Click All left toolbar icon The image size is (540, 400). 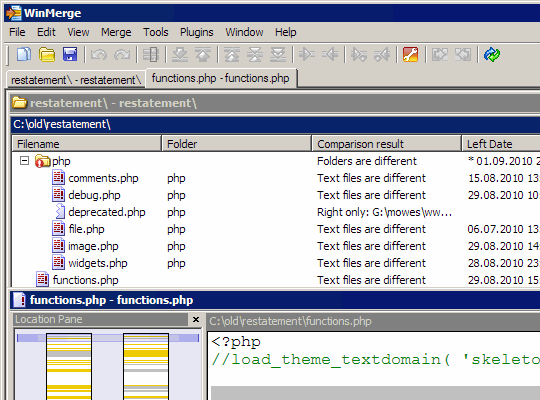coord(463,54)
